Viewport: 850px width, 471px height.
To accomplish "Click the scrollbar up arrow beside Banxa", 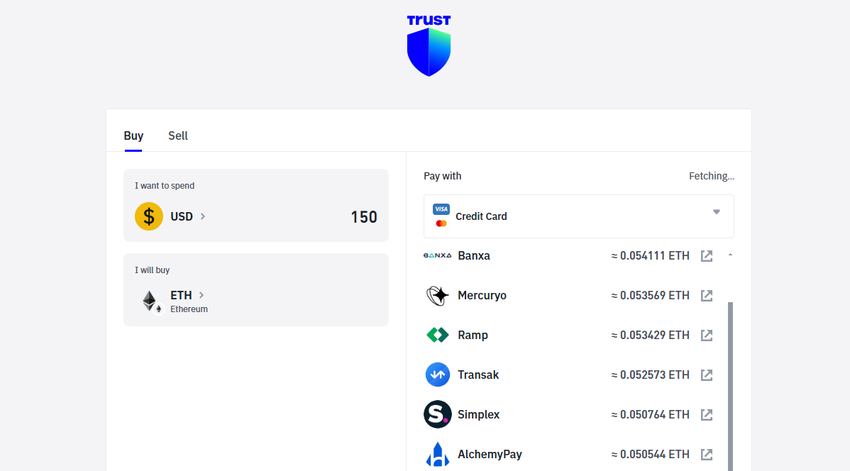I will (x=730, y=255).
